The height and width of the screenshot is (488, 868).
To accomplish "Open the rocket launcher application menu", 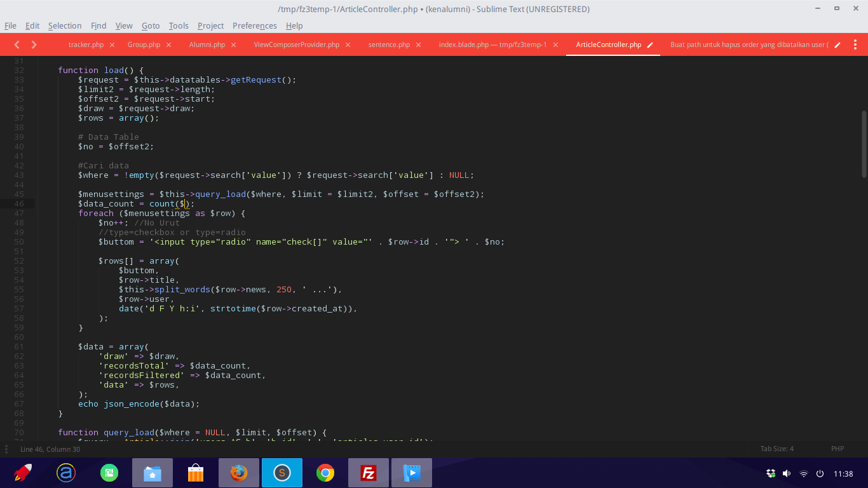I will 23,473.
